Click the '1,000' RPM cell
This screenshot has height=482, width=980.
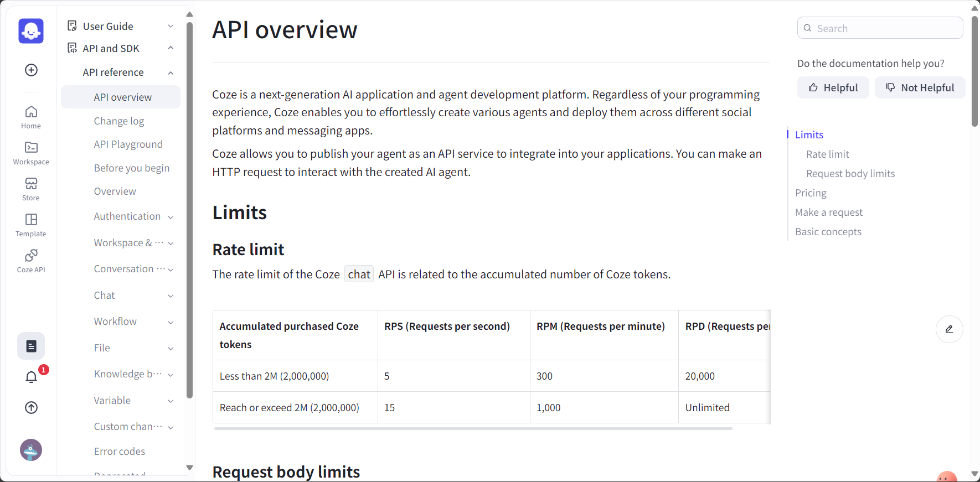click(604, 407)
